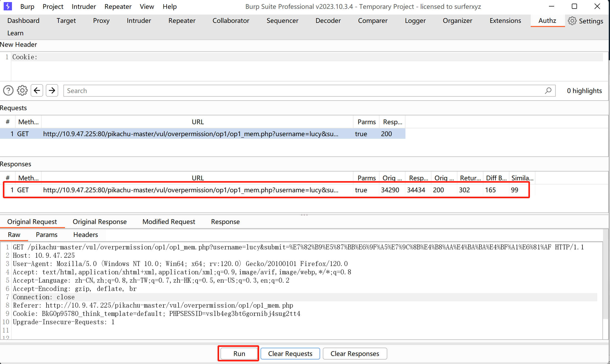Screen dimensions: 610x364
Task: Sort Requests table by Parms column
Action: tap(366, 122)
